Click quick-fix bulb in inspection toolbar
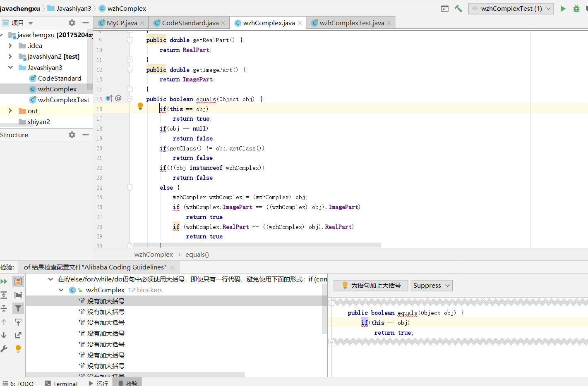 pos(18,349)
